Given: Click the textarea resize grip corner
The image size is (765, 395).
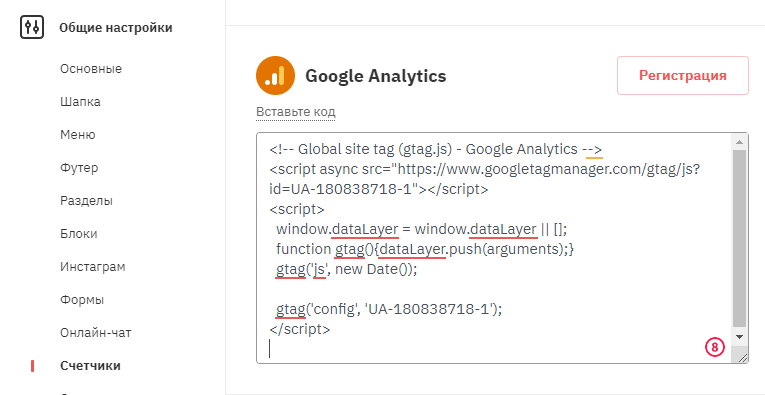Looking at the screenshot, I should coord(742,357).
